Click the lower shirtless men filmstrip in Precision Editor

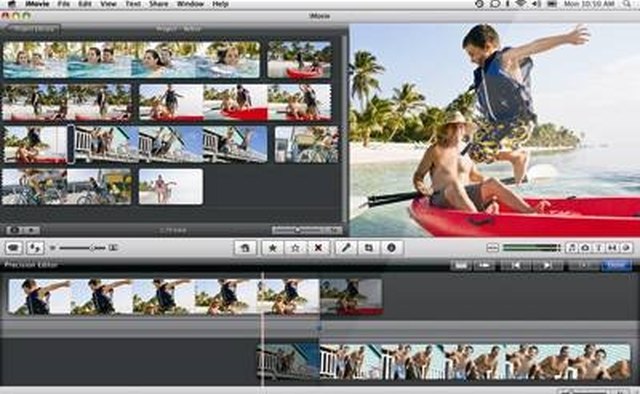coord(475,362)
